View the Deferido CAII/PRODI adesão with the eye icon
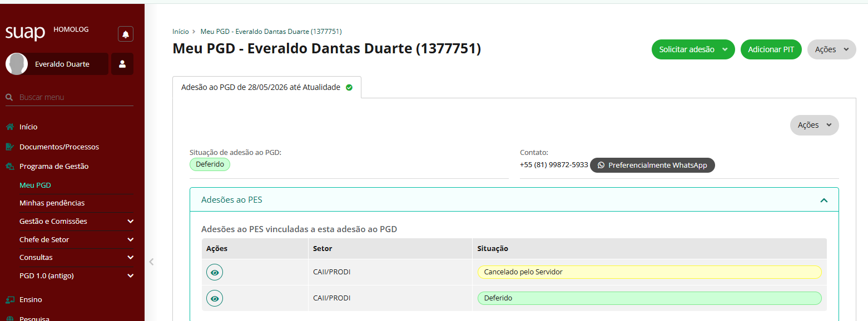This screenshot has width=868, height=321. click(x=215, y=298)
